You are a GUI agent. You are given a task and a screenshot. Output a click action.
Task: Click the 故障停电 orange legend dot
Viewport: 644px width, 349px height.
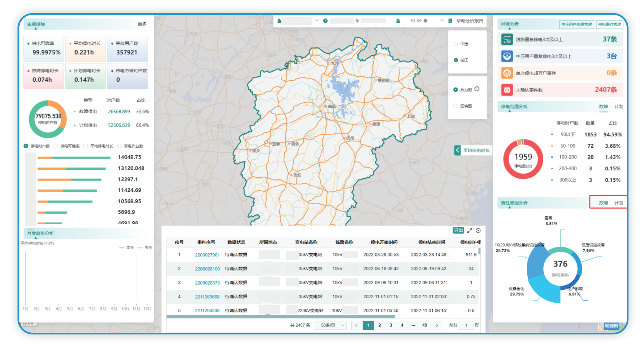pos(75,111)
